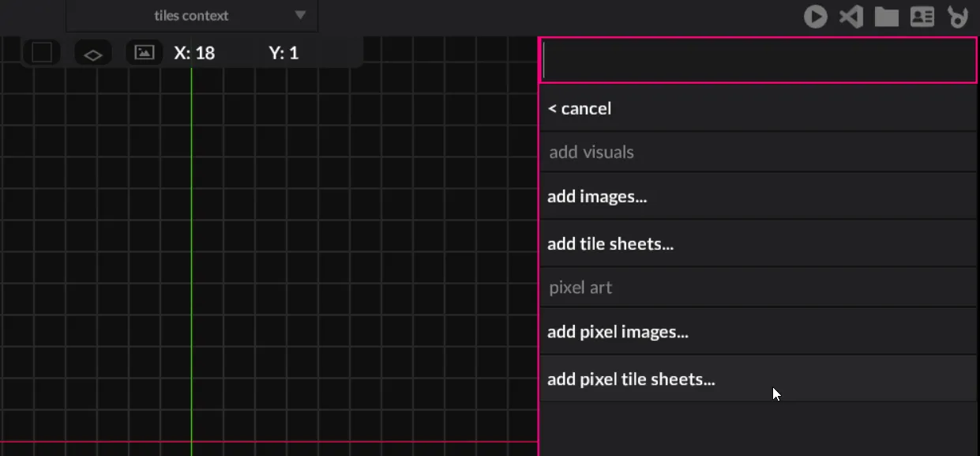Choose "add images..." from the list

point(597,197)
